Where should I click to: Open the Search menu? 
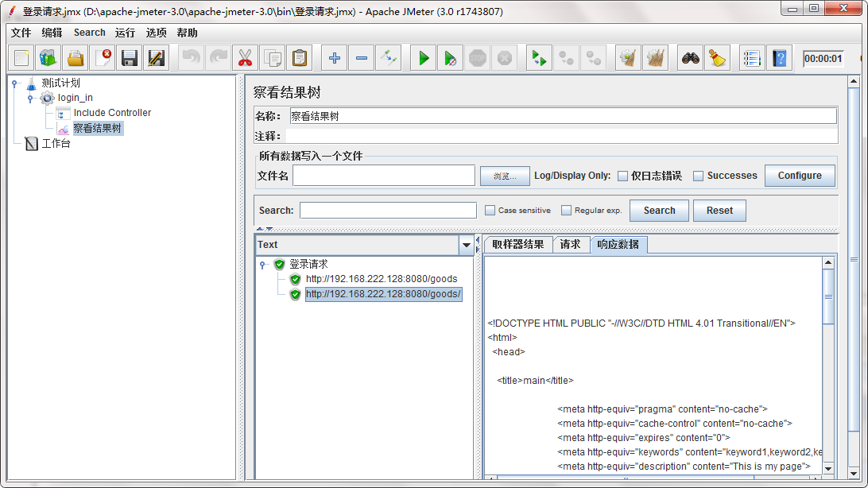click(89, 33)
